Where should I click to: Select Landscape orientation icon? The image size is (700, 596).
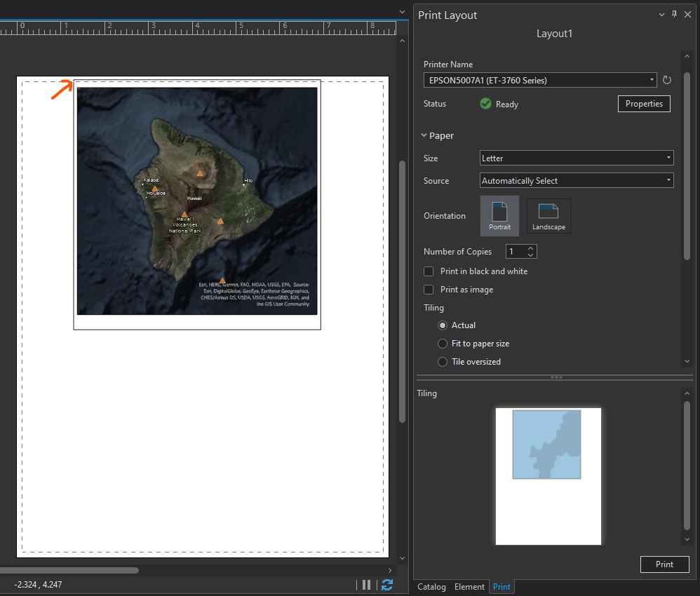pos(548,215)
